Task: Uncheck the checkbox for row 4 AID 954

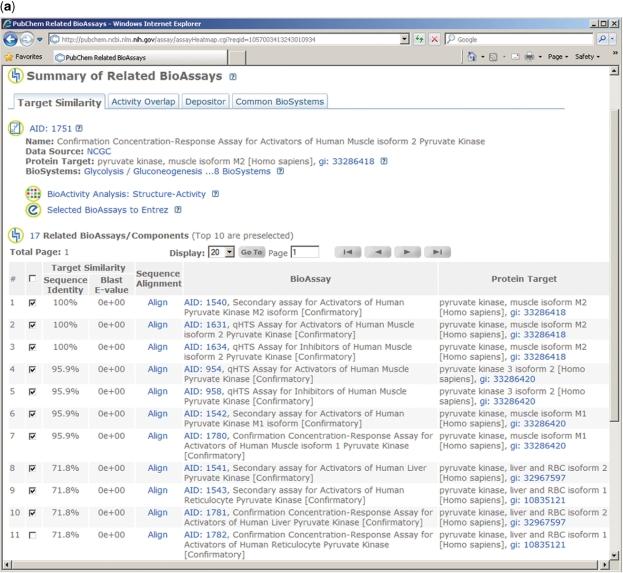Action: point(33,370)
